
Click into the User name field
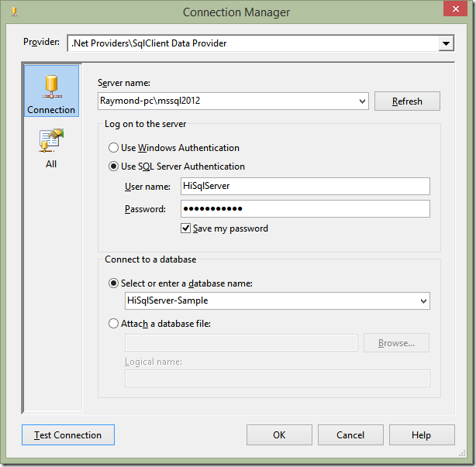click(305, 186)
